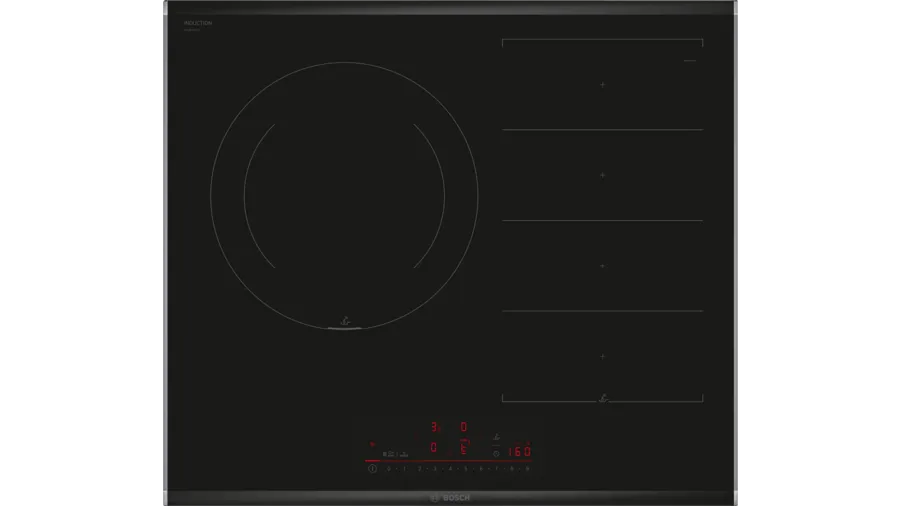Set power level 0 on the slider scale
Image resolution: width=900 pixels, height=506 pixels.
coord(389,469)
